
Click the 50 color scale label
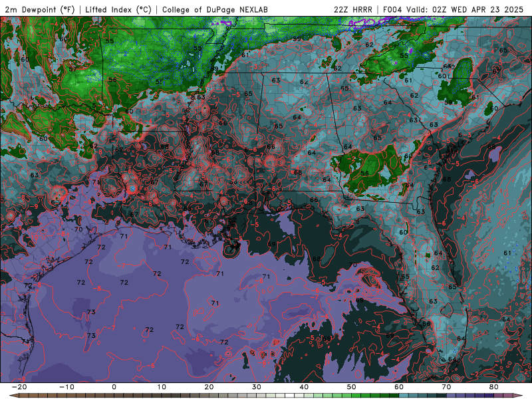coord(352,387)
